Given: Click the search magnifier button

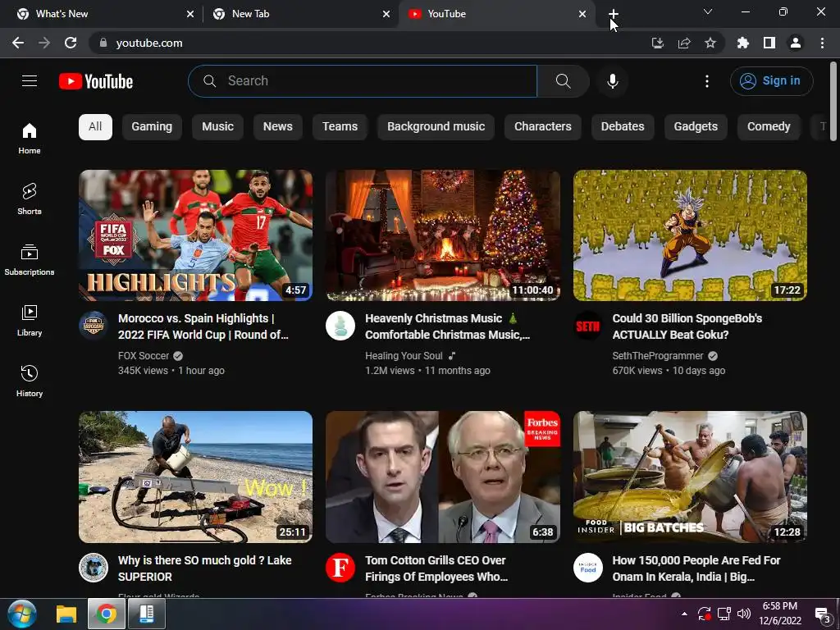Looking at the screenshot, I should [563, 81].
